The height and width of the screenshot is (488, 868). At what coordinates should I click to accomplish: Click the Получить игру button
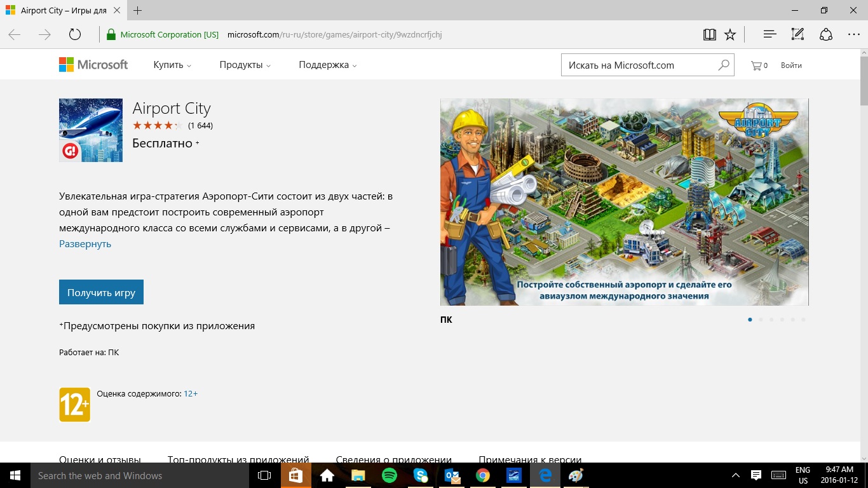point(101,292)
